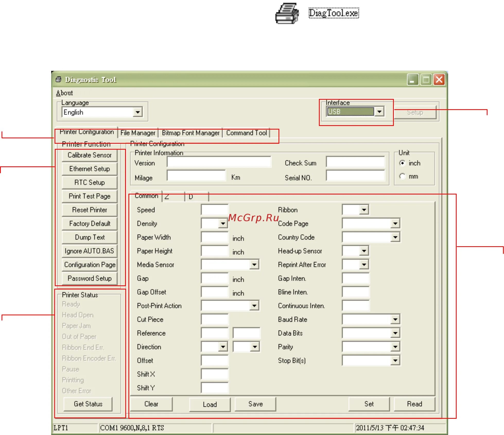
Task: Expand the Interface USB dropdown
Action: 379,112
